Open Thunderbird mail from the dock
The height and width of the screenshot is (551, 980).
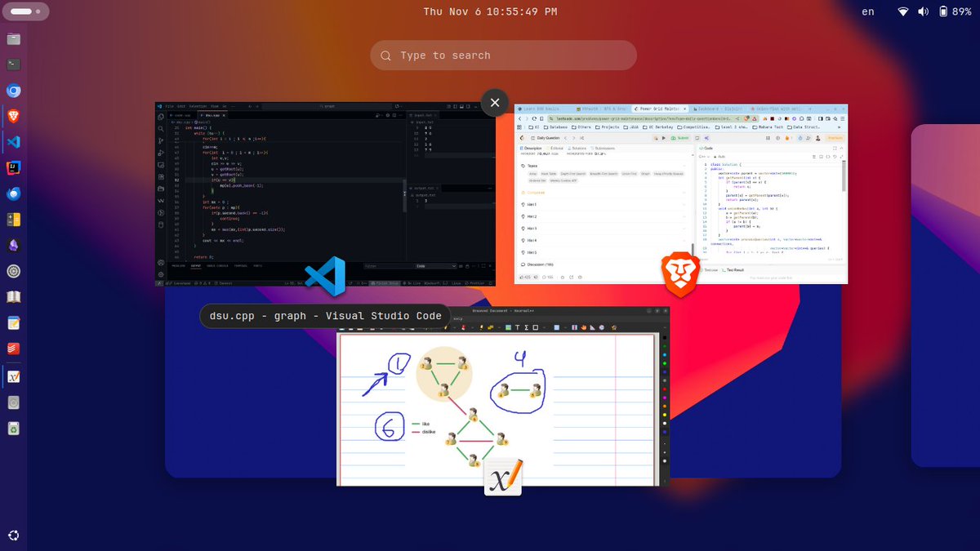(x=14, y=193)
